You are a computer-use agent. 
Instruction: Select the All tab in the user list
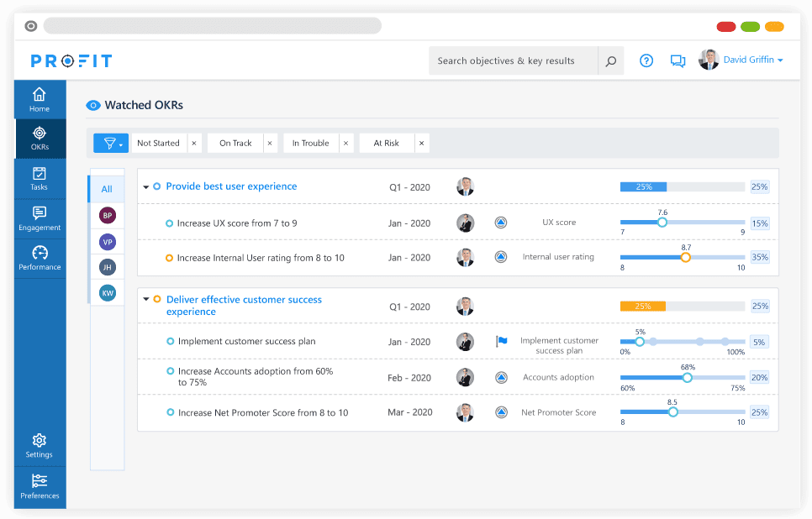(x=107, y=189)
